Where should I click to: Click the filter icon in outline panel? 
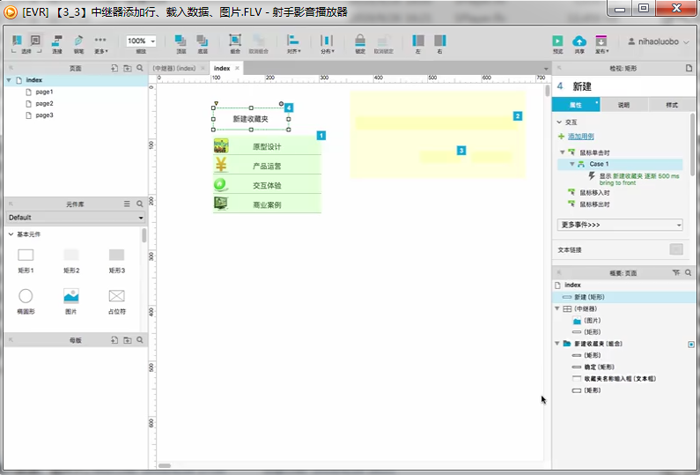click(675, 272)
